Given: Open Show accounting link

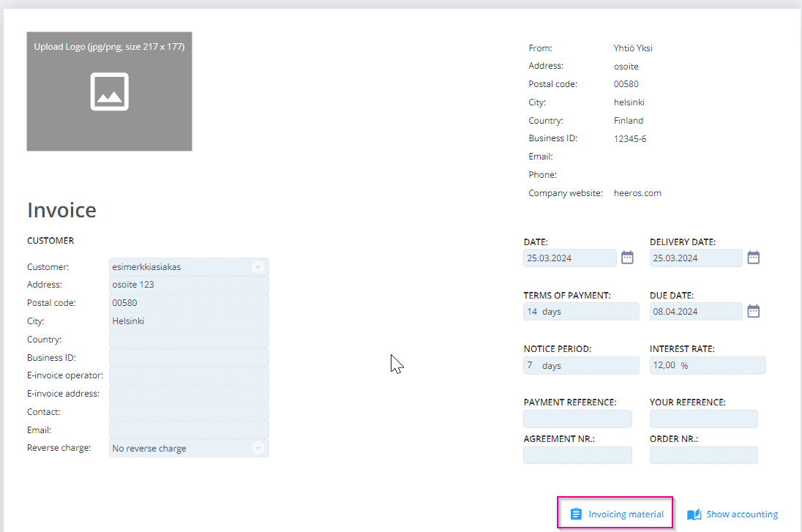Looking at the screenshot, I should coord(732,514).
